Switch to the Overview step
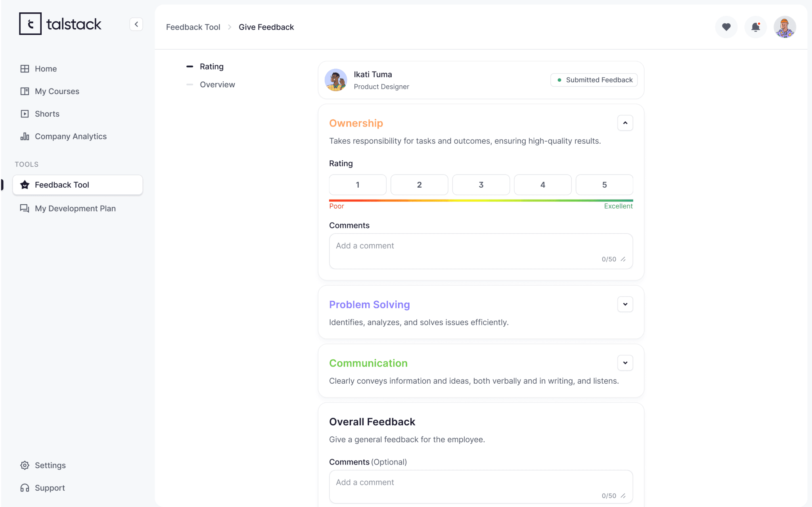Screen dimensions: 812x507 click(x=217, y=84)
